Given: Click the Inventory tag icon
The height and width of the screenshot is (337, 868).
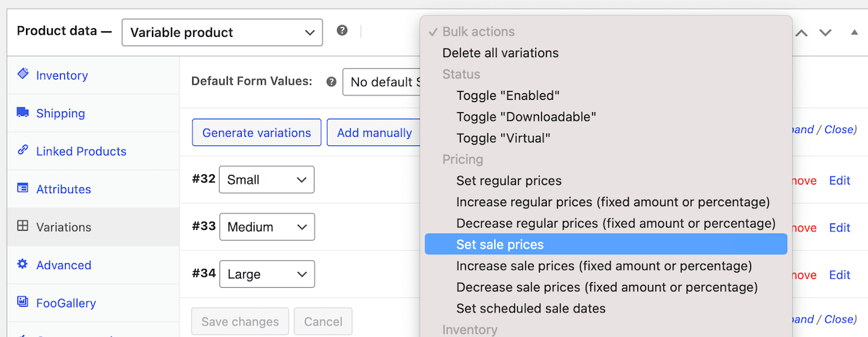Looking at the screenshot, I should (22, 74).
